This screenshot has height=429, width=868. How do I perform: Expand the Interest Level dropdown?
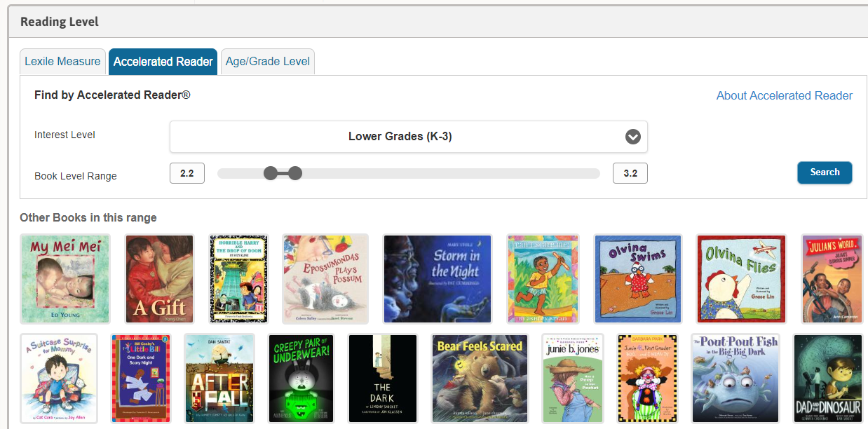[408, 137]
